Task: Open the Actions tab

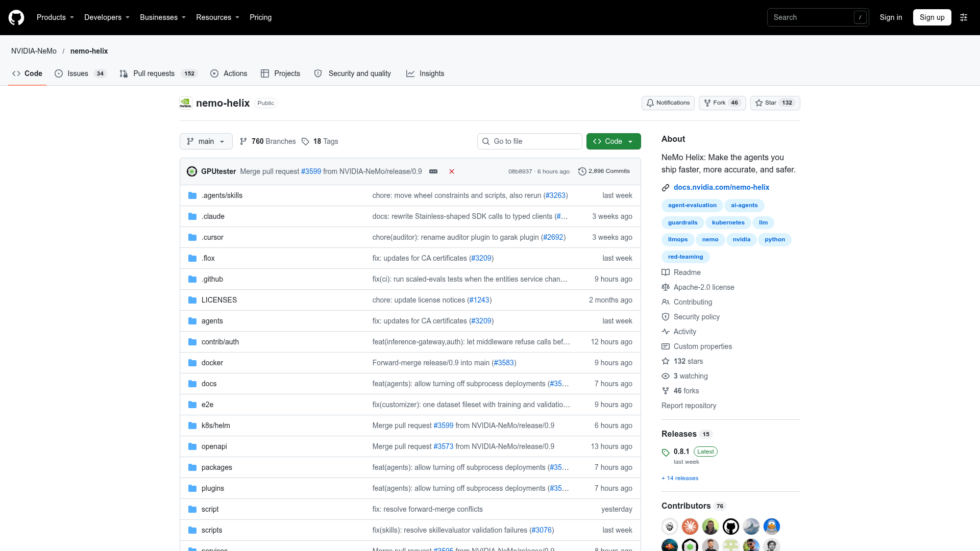Action: coord(229,73)
